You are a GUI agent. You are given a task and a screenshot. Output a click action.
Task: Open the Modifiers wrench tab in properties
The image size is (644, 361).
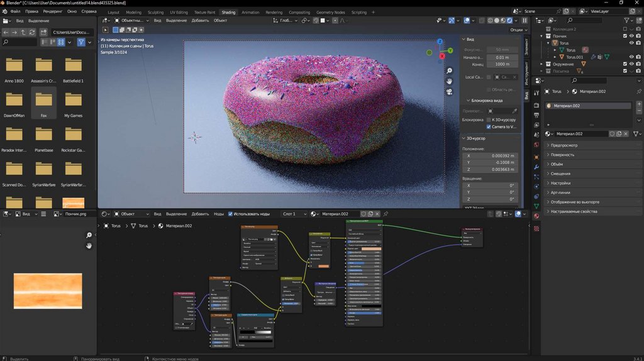pos(536,167)
